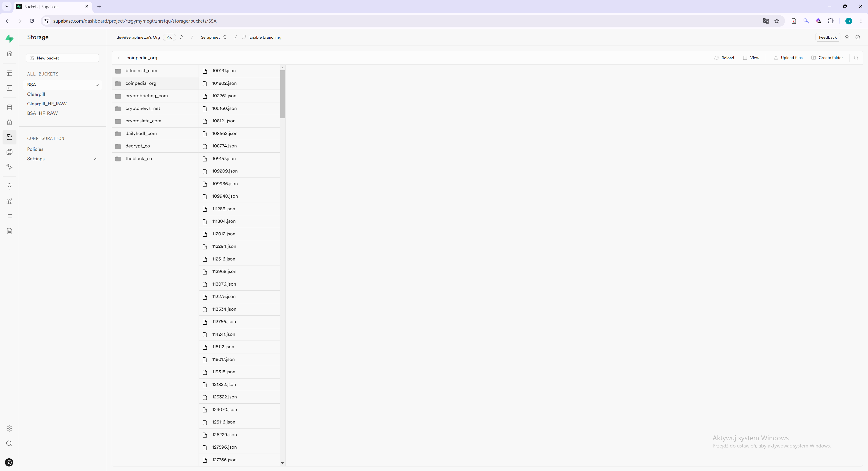This screenshot has height=471, width=868.
Task: Click the Upload files button
Action: click(x=788, y=58)
